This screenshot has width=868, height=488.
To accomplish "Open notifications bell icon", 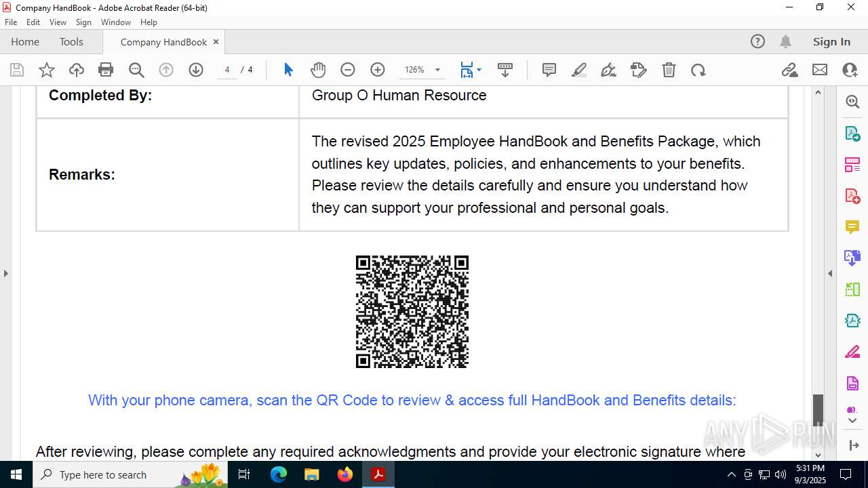I will [x=785, y=41].
